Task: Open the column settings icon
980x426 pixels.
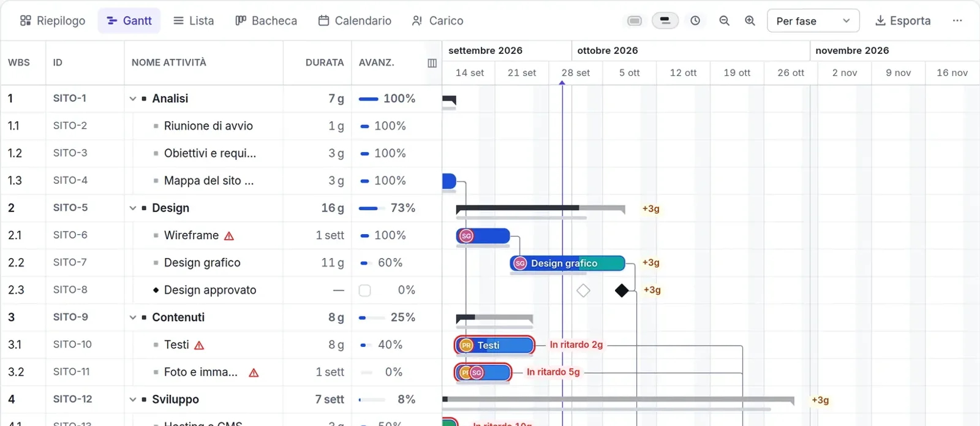Action: pos(432,63)
